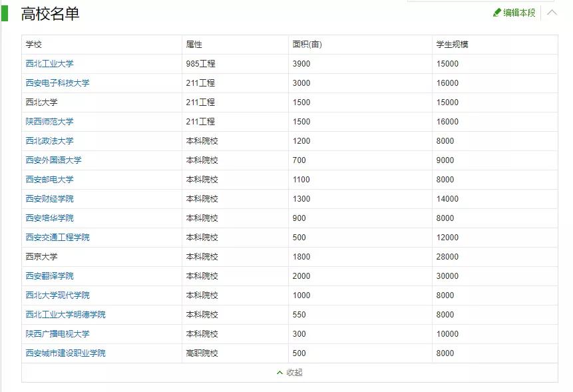Click the area value 550
This screenshot has width=573, height=392.
pos(299,315)
